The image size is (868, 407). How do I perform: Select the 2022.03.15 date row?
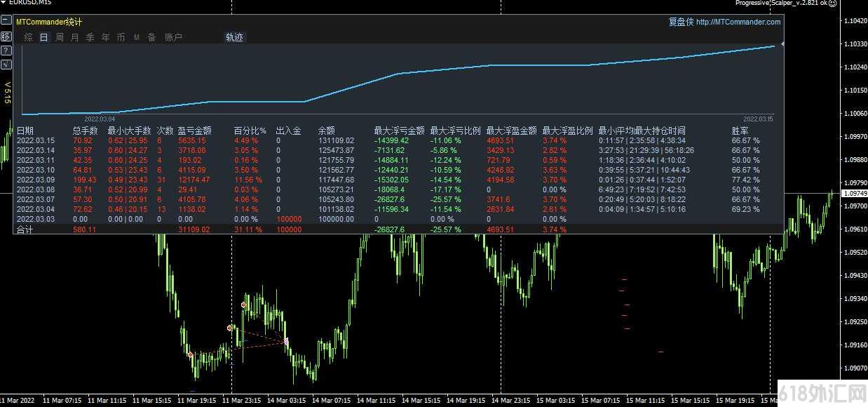click(35, 140)
